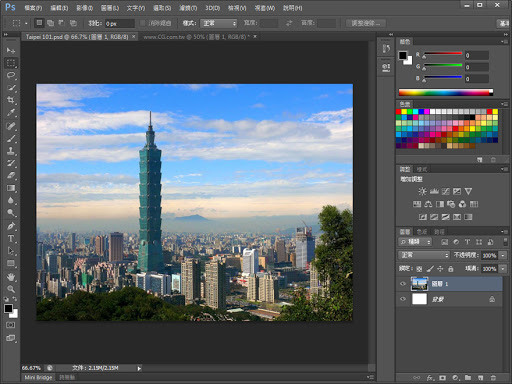Screen dimensions: 512x384
Task: Select the Quick Selection tool
Action: click(x=11, y=88)
